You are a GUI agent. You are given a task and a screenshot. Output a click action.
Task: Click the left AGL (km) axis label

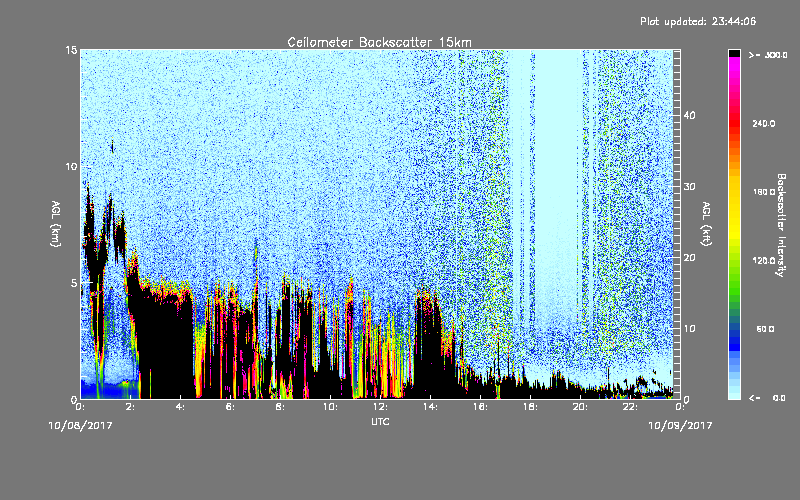(56, 224)
